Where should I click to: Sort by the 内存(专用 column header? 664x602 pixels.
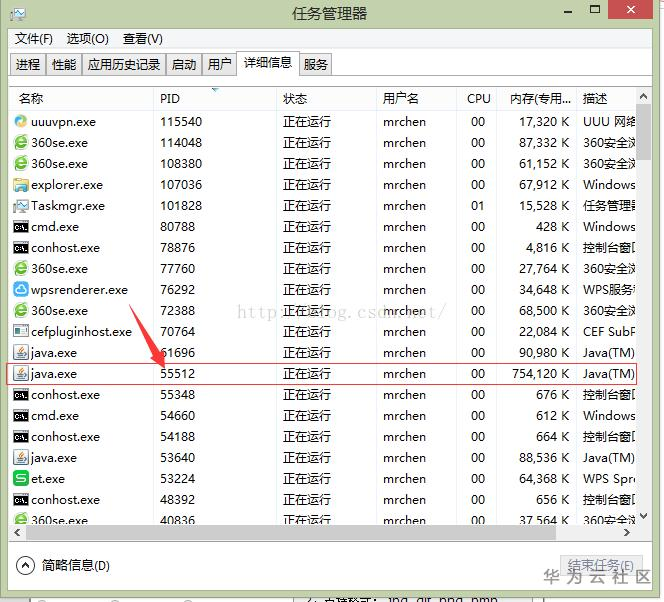click(x=537, y=99)
